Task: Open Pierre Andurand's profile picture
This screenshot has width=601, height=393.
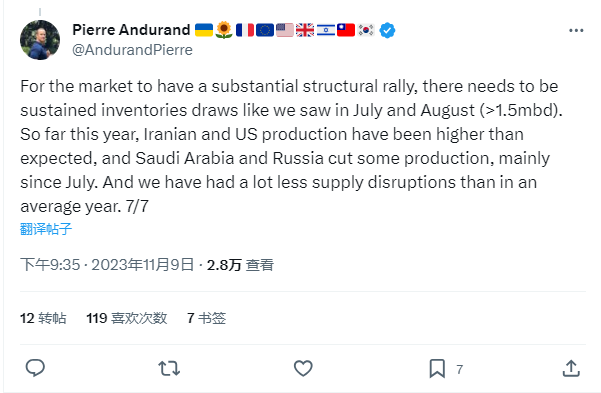Action: click(x=40, y=40)
